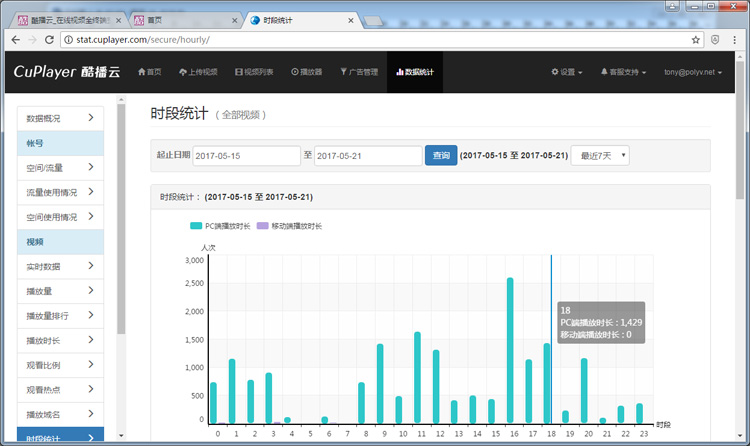Open the tony@polyv.net account menu
The width and height of the screenshot is (750, 446).
pyautogui.click(x=696, y=72)
